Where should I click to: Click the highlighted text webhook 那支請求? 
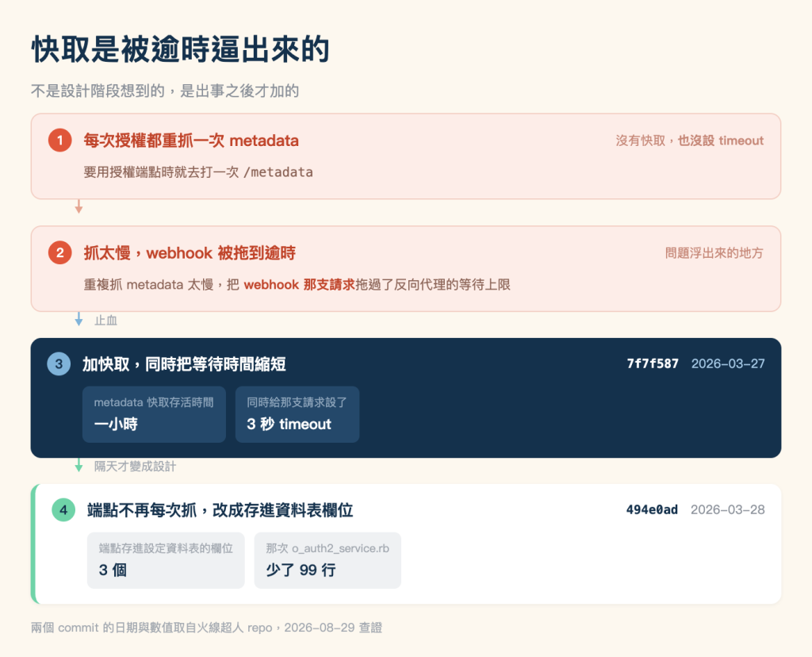pos(299,284)
